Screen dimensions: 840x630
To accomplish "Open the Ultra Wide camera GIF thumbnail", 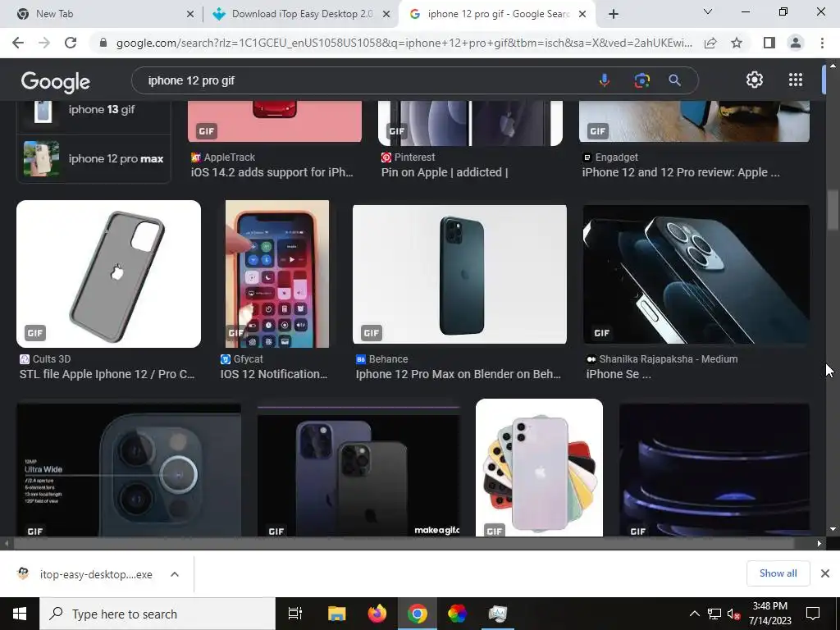I will click(x=129, y=470).
